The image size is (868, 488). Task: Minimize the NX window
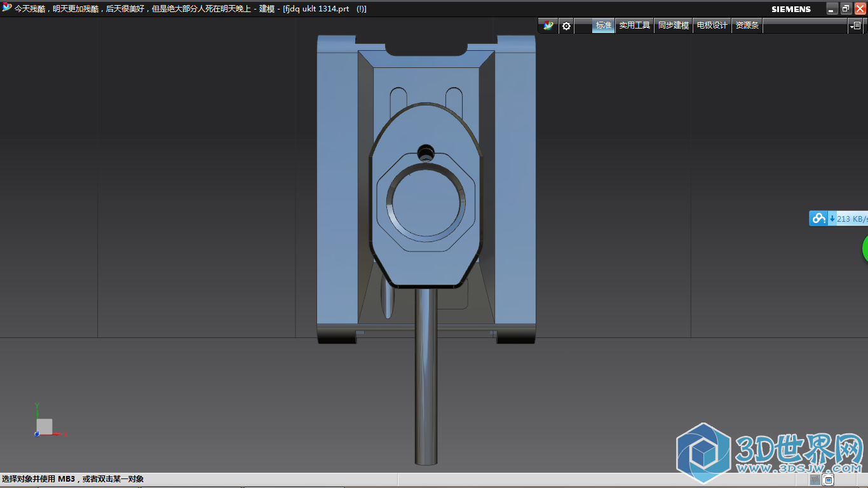(x=832, y=9)
